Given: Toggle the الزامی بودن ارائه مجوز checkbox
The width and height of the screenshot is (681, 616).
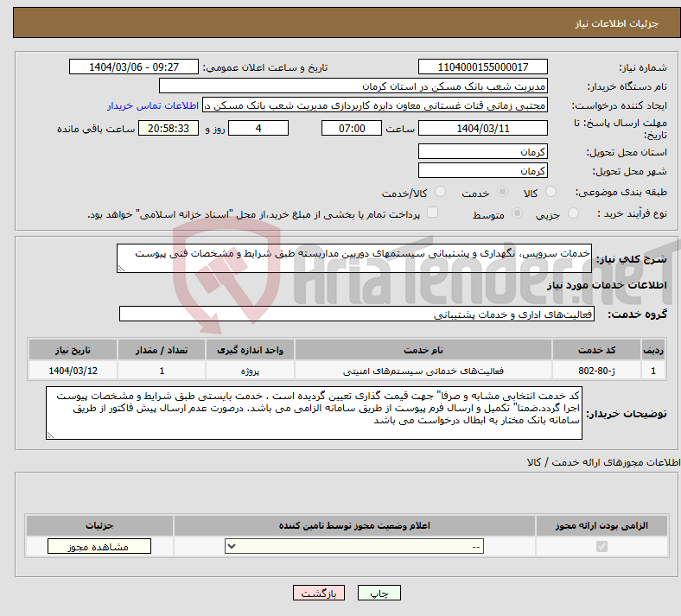Looking at the screenshot, I should coord(602,547).
